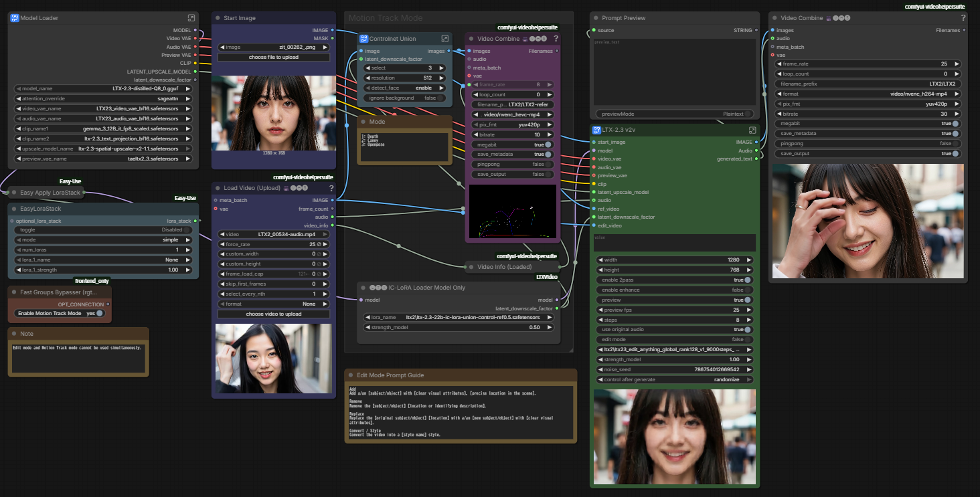This screenshot has width=980, height=497.
Task: Collapse the Edit Mode Prompt Guide dot
Action: tap(350, 375)
